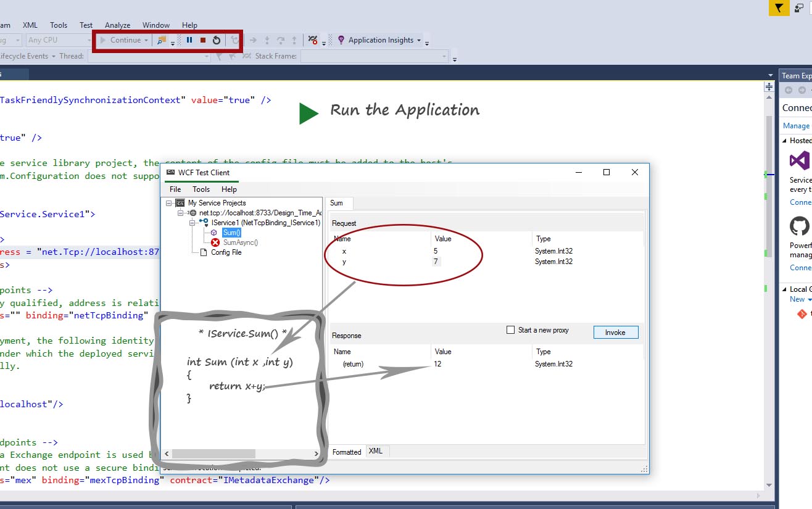Click the Connect link under the GitHub entry
The image size is (812, 509).
(x=800, y=268)
